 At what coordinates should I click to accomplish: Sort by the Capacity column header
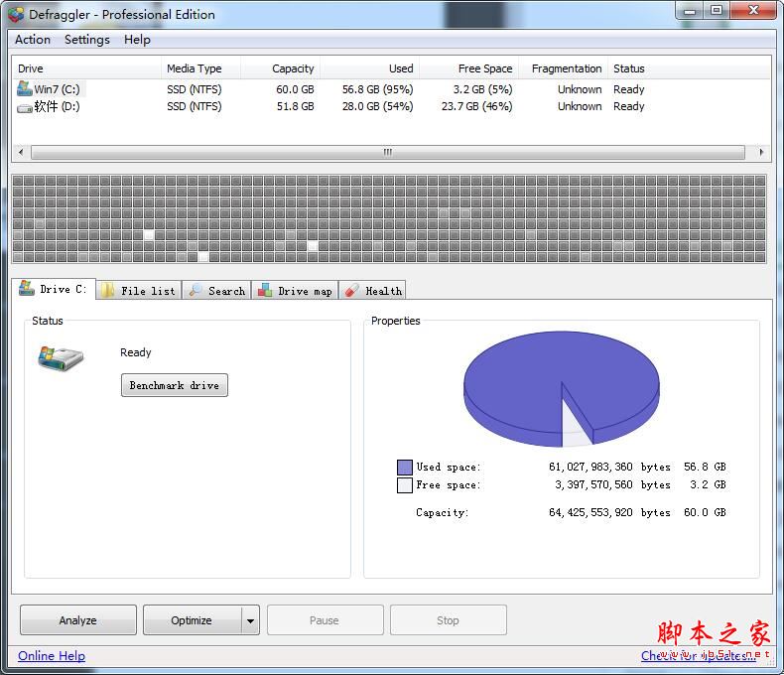click(281, 68)
